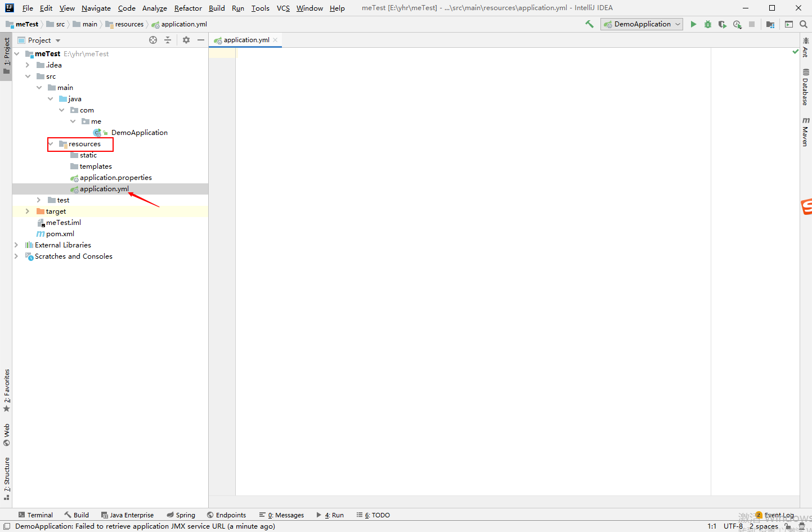Open the 4: Run tool window
Screen dimensions: 812x532
(330, 515)
